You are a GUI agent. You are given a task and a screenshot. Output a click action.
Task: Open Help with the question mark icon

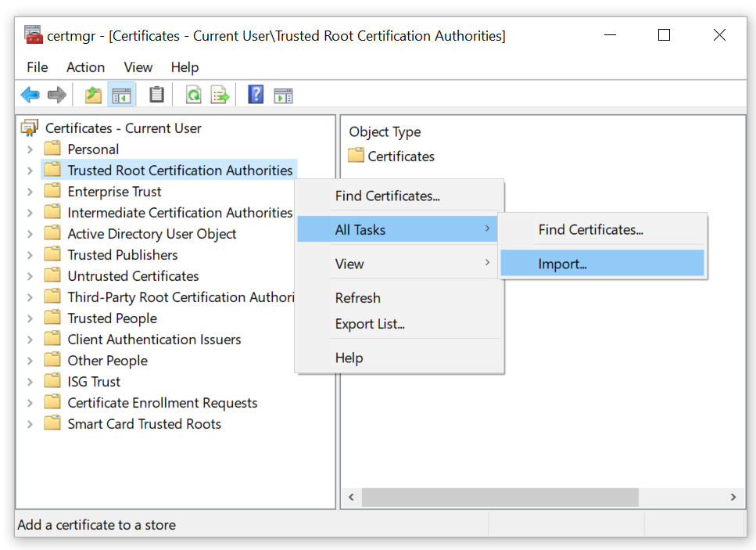[x=256, y=95]
